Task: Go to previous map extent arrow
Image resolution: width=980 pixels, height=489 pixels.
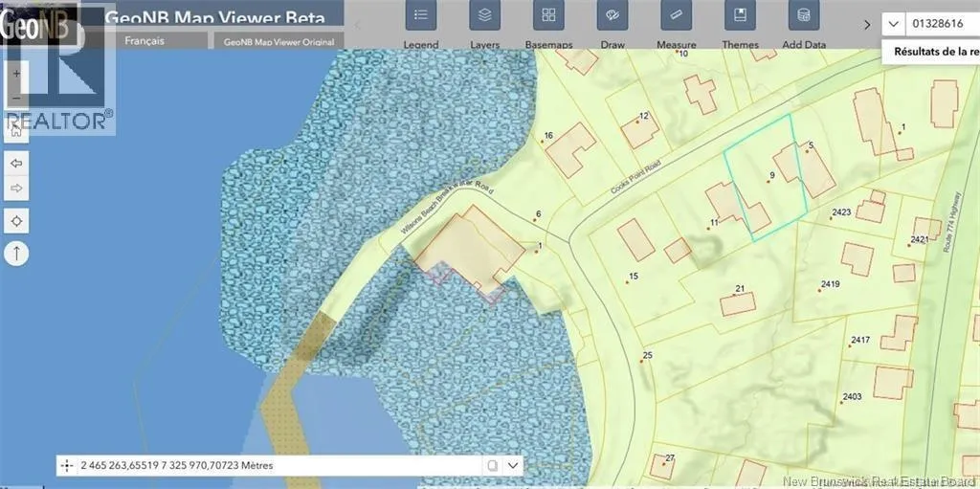Action: (16, 164)
